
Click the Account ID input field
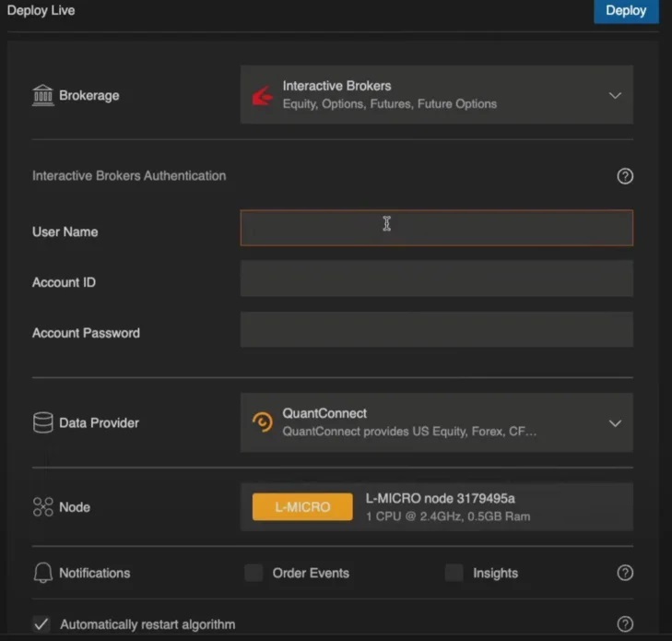coord(436,279)
